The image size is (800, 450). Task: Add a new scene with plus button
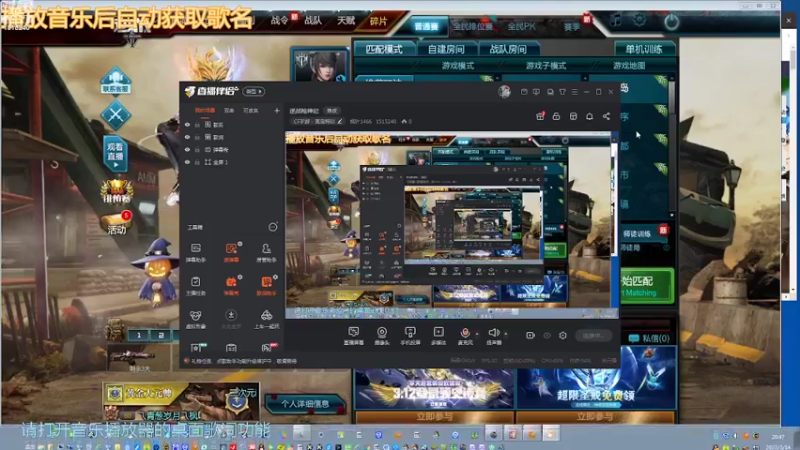277,110
